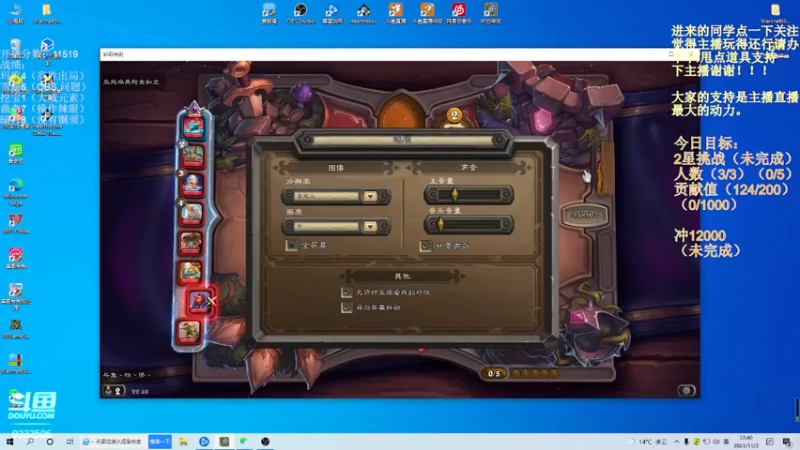This screenshot has width=800, height=450.
Task: Toggle the second checkbox under 其他
Action: pos(347,308)
